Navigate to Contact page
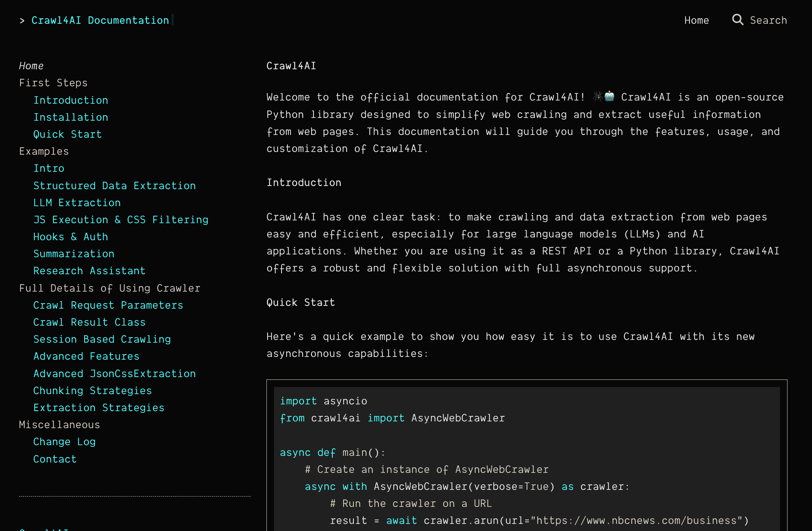 [55, 459]
